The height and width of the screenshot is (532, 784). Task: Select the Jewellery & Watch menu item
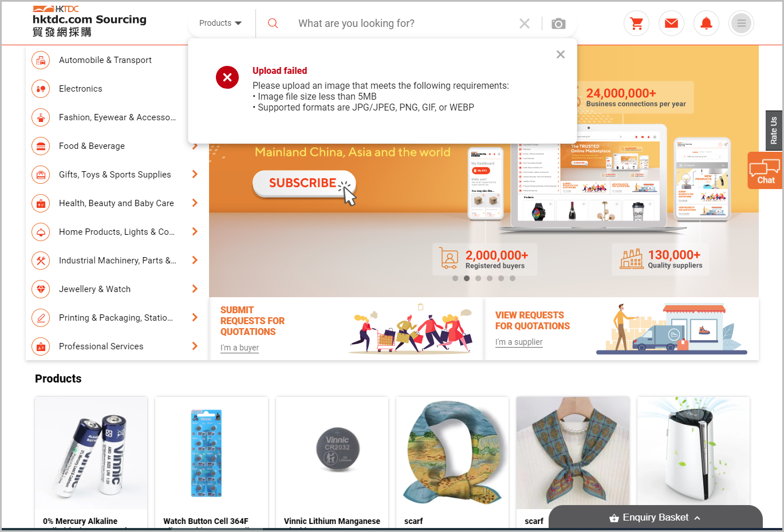tap(95, 289)
